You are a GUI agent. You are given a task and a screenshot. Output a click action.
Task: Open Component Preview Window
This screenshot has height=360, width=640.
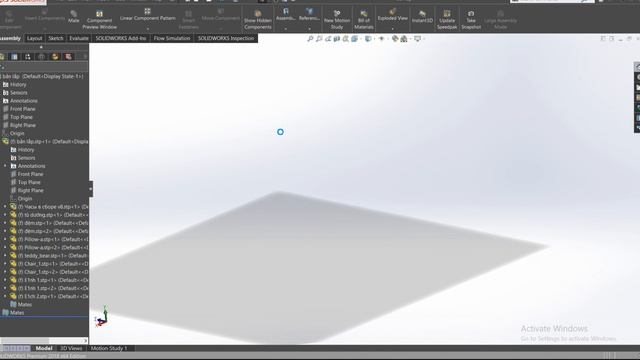pos(99,20)
